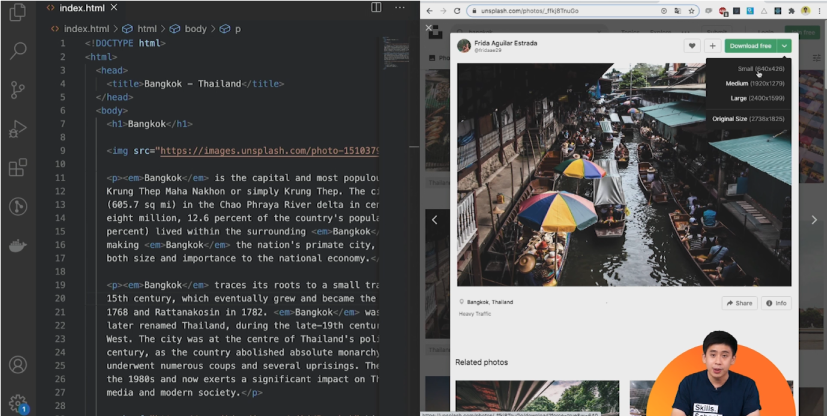Viewport: 827px width, 416px height.
Task: Choose Large (2400x1599) download size
Action: 757,98
